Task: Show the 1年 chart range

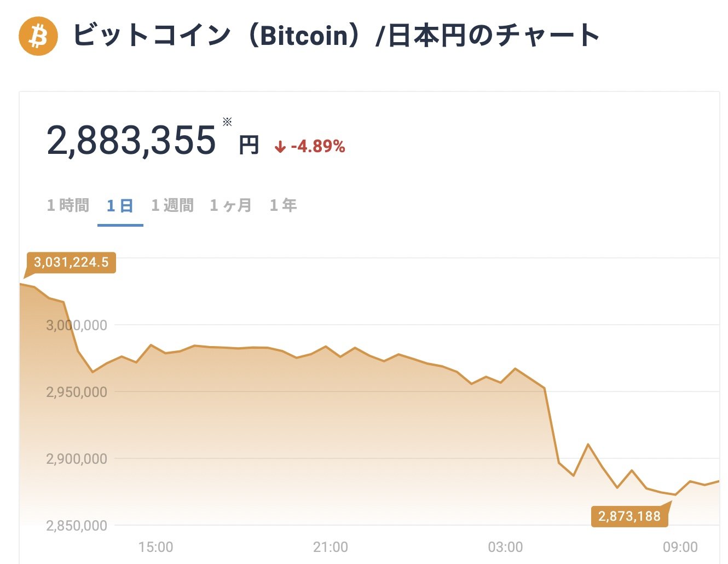Action: point(283,205)
